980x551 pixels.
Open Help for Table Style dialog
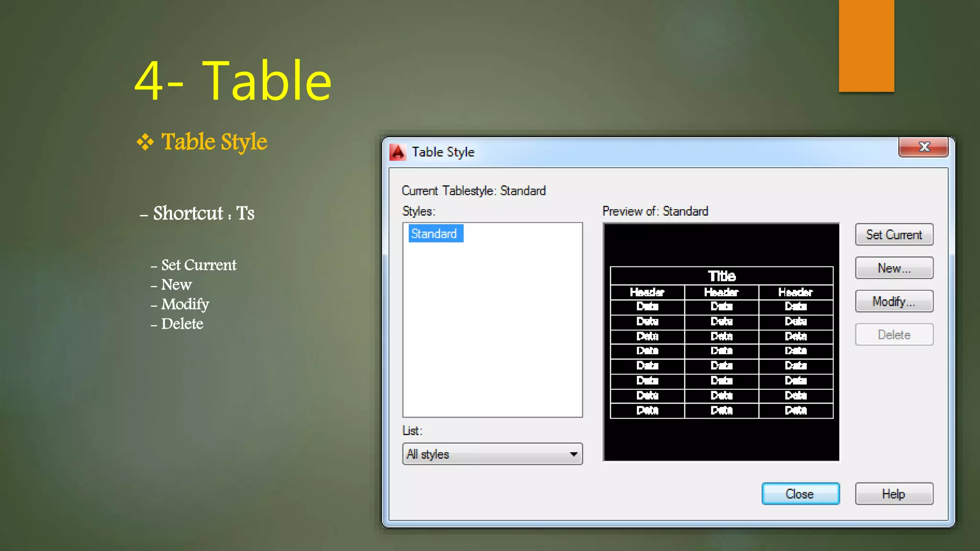coord(894,494)
